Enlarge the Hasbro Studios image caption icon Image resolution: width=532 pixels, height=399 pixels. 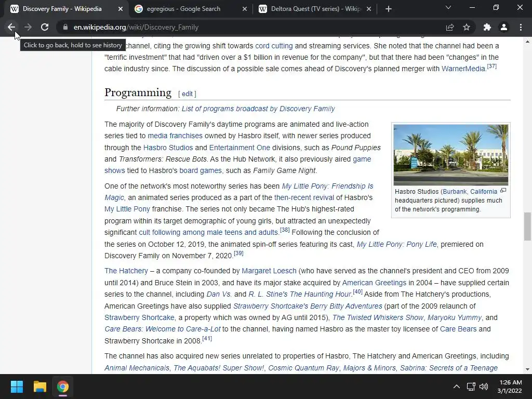coord(503,191)
